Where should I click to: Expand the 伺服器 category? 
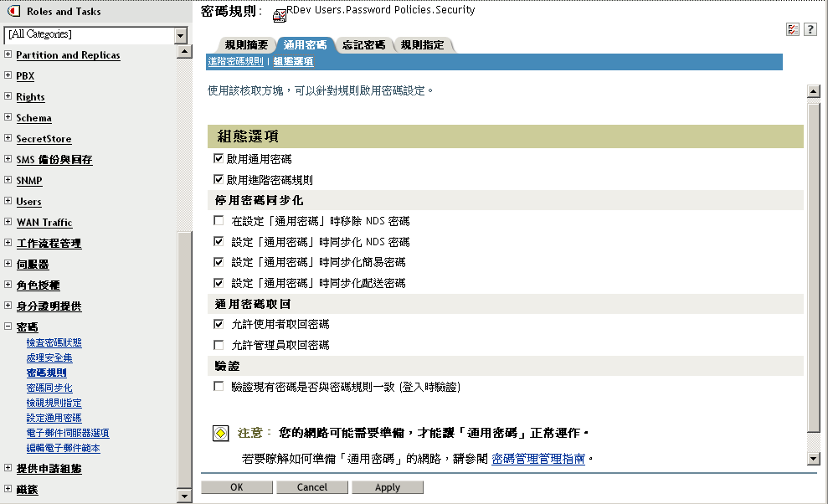tap(8, 264)
